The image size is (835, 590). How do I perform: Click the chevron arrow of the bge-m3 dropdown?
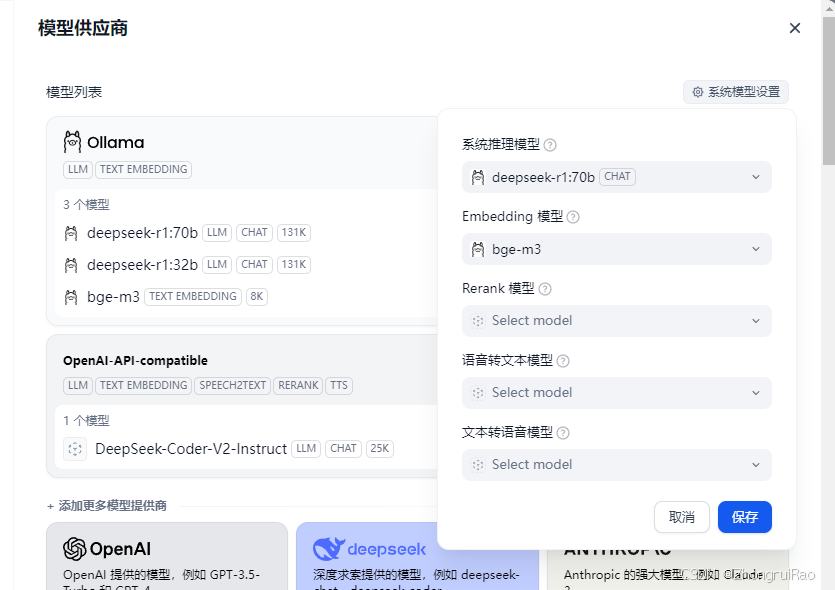[756, 249]
